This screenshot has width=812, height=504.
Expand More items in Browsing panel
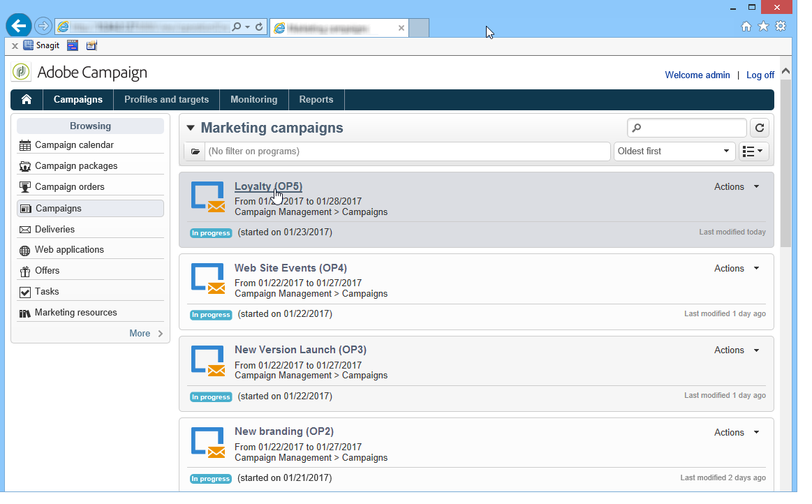146,334
